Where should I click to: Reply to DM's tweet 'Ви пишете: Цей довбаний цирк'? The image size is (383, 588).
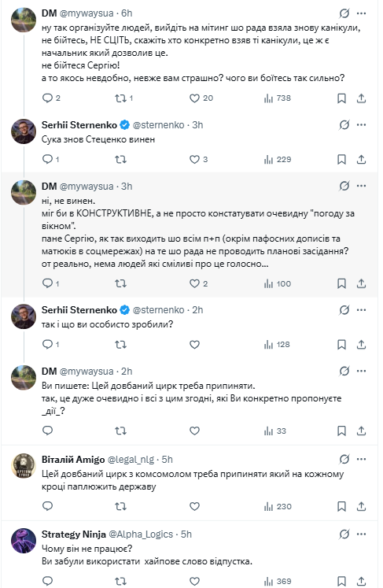coord(48,431)
